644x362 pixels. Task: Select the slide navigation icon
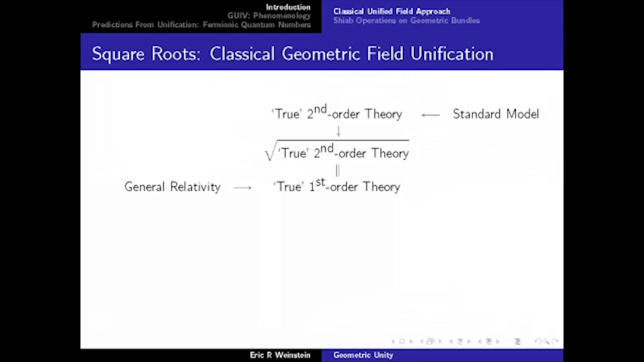point(403,341)
